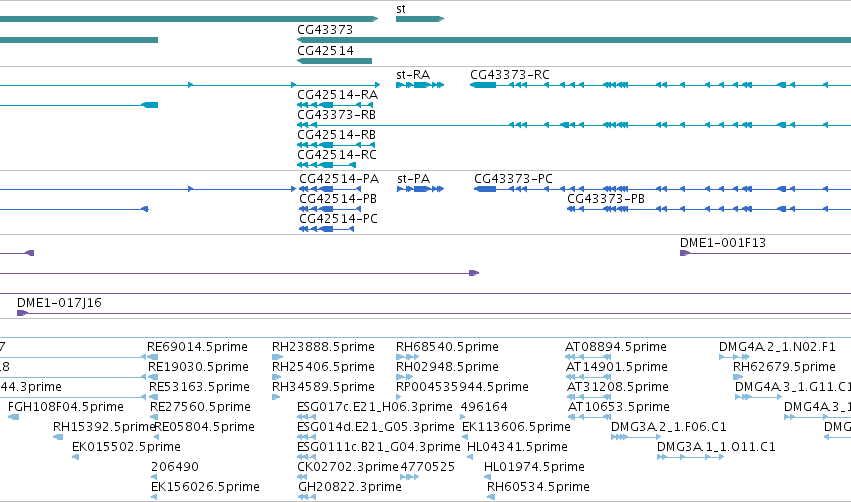Viewport: 851px width, 502px height.
Task: Select the DME1-001F13 clone label
Action: coord(723,243)
